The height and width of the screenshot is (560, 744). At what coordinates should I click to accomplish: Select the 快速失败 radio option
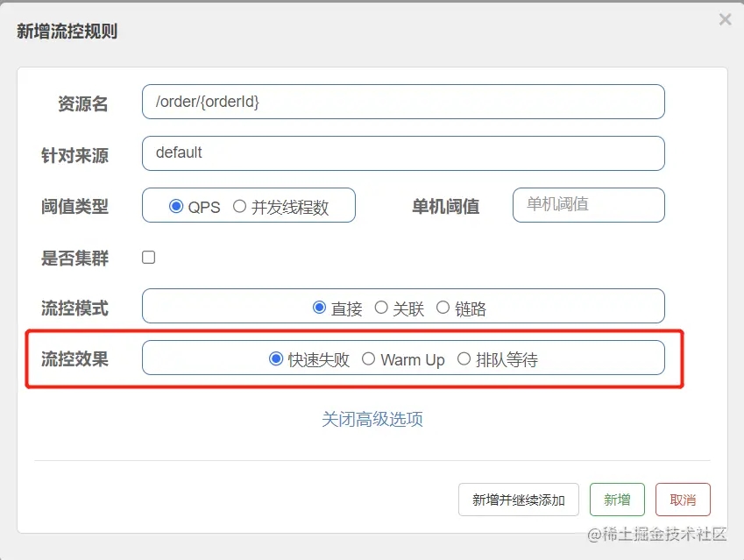coord(276,358)
